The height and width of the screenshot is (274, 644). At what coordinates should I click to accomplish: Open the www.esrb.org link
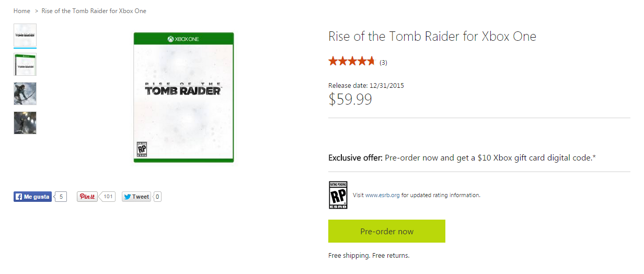tap(382, 196)
